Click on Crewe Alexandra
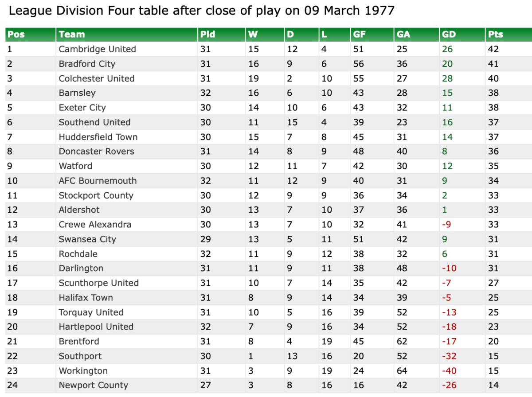 [x=95, y=225]
